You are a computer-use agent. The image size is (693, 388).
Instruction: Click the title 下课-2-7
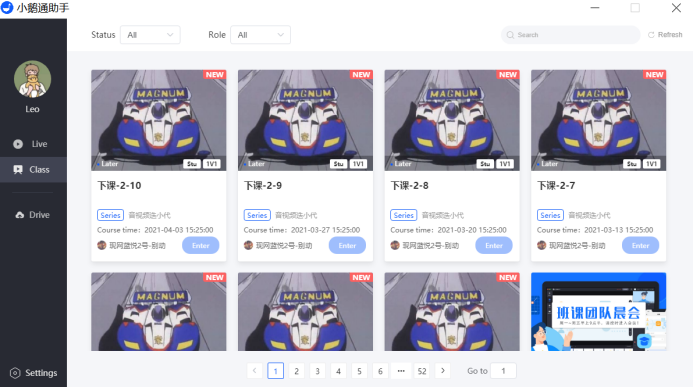(x=556, y=186)
